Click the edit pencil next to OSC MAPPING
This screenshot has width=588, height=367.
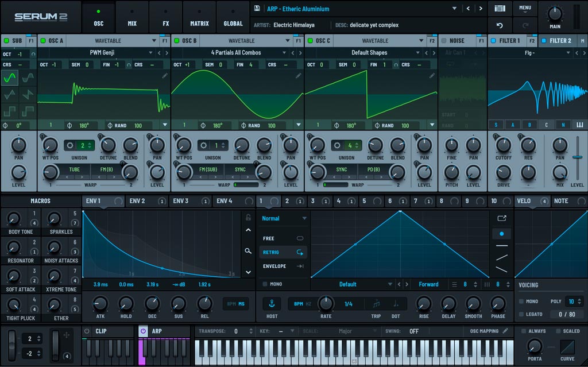(506, 331)
